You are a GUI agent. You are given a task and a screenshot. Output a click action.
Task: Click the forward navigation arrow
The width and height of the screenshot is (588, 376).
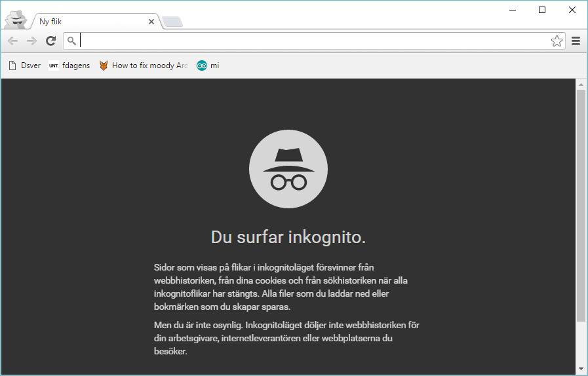click(32, 41)
